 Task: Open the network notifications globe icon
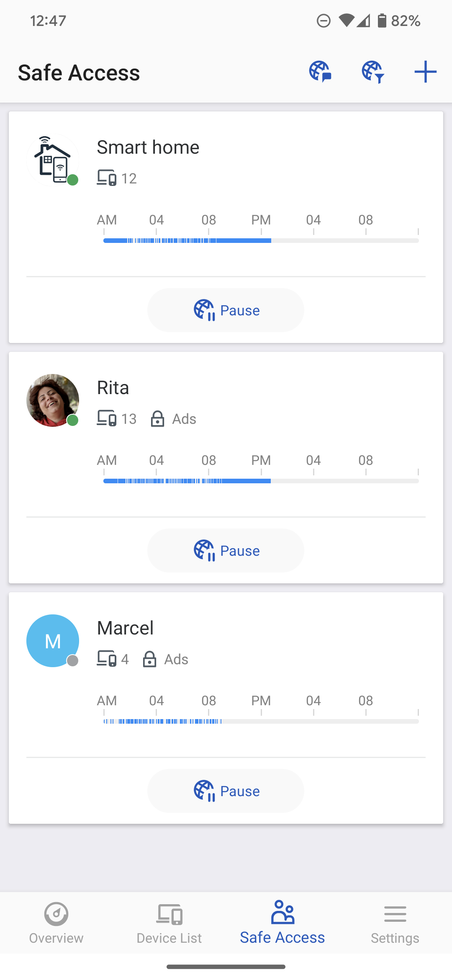click(320, 72)
